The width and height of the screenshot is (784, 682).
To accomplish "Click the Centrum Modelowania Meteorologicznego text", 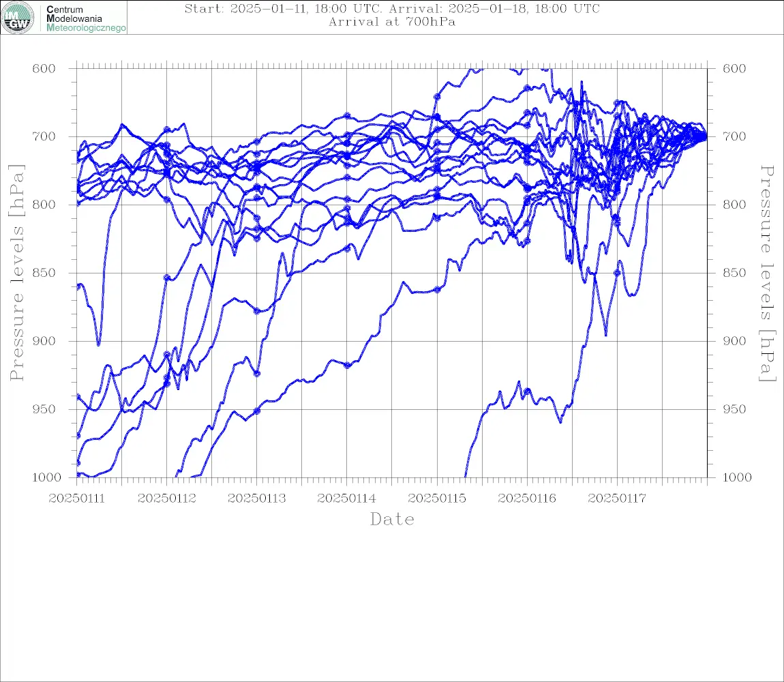I will [85, 18].
